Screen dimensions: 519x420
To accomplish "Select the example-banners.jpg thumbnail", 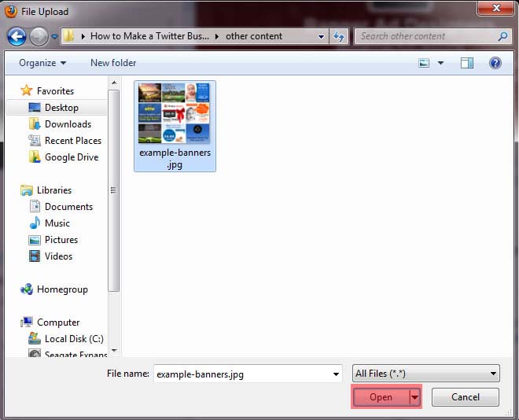I will [x=174, y=112].
